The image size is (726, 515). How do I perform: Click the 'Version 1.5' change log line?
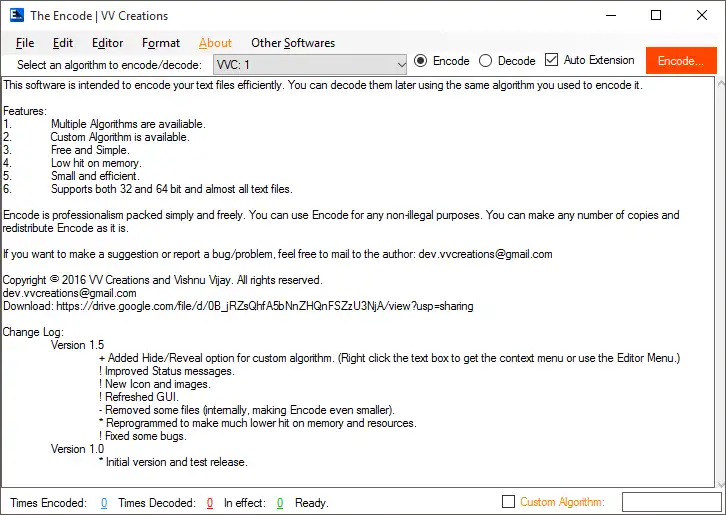tap(77, 345)
